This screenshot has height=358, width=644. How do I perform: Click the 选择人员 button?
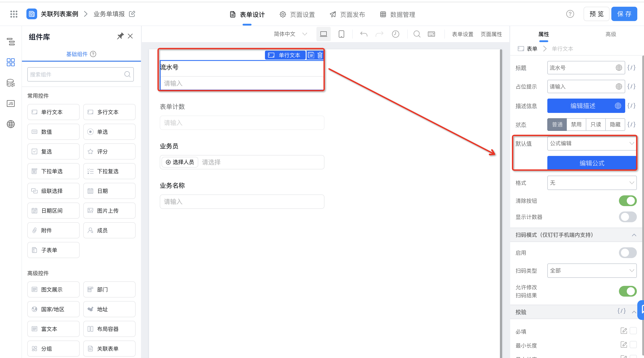click(180, 162)
